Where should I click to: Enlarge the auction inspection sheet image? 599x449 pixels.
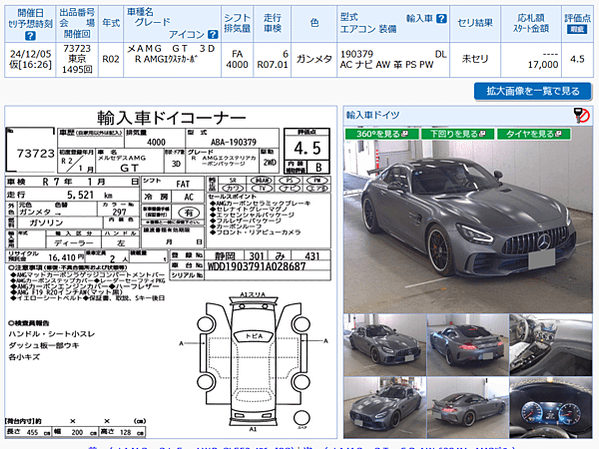171,272
